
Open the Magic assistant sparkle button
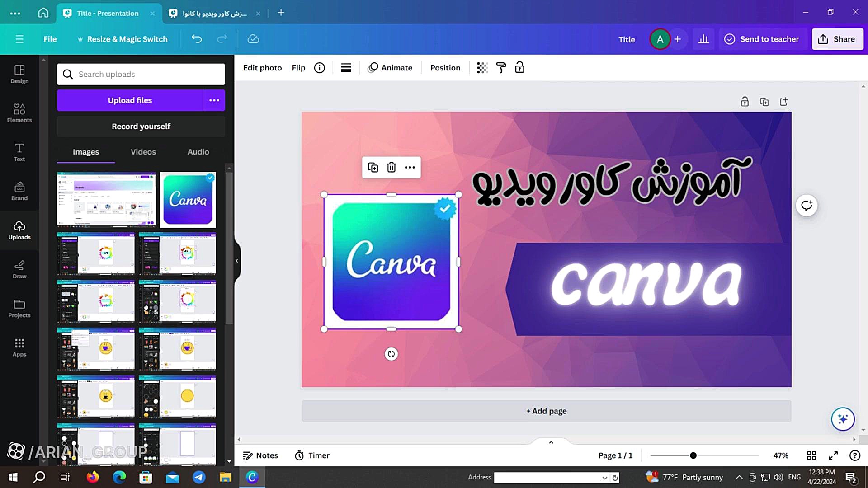tap(843, 419)
